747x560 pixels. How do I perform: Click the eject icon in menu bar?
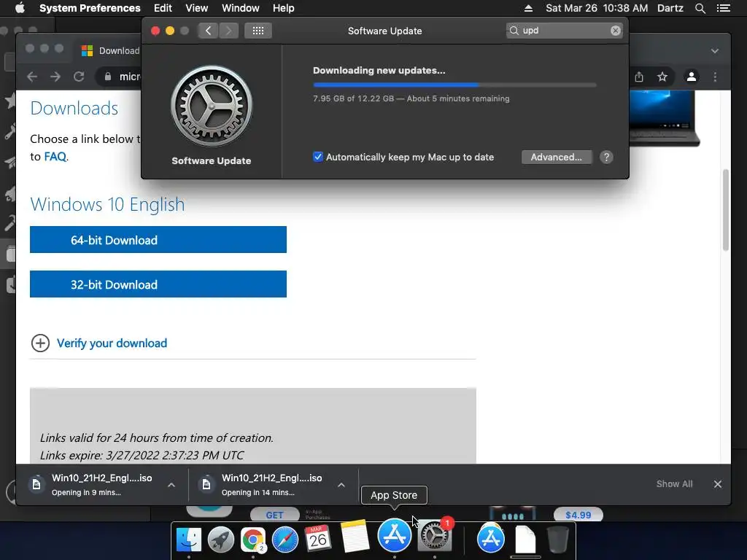coord(528,8)
